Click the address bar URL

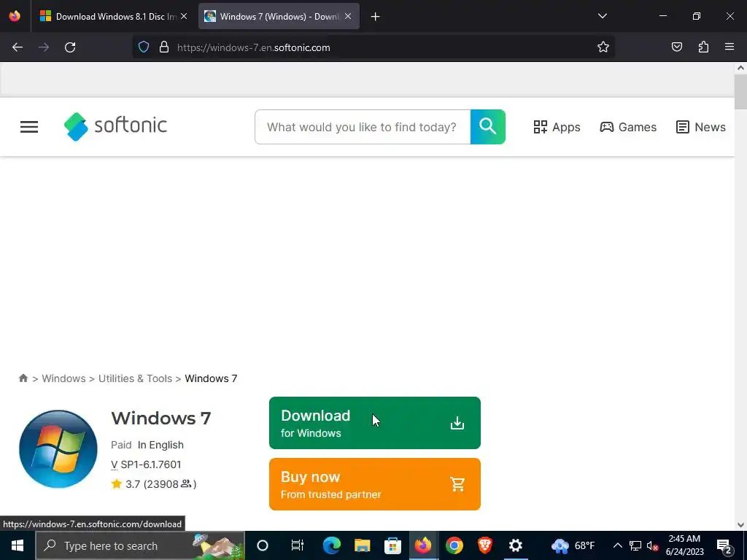pos(253,47)
